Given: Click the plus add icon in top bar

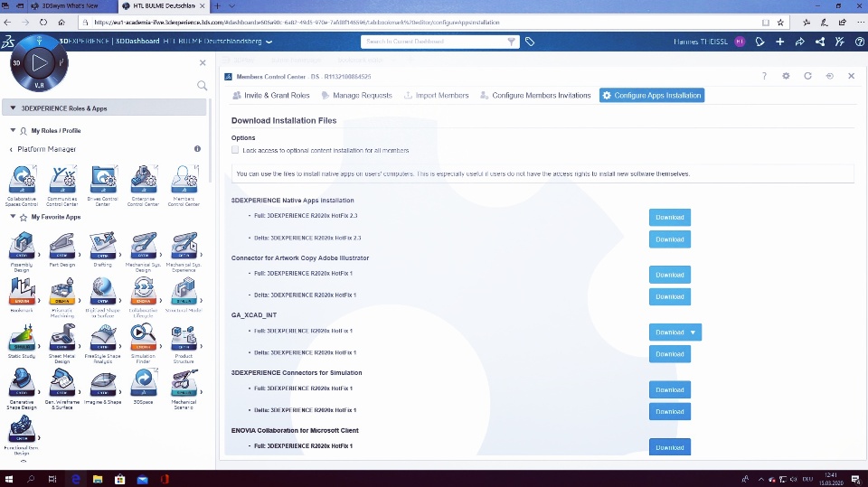Looking at the screenshot, I should point(779,42).
